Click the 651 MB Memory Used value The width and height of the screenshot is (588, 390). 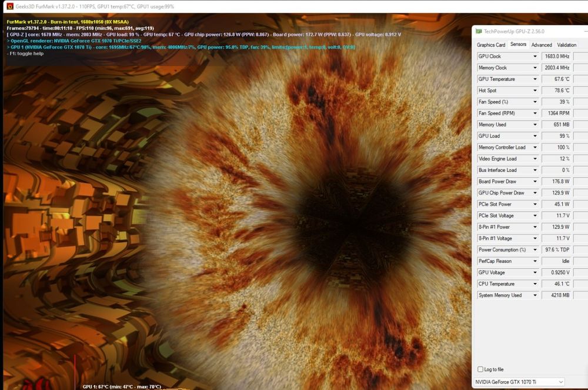coord(556,125)
